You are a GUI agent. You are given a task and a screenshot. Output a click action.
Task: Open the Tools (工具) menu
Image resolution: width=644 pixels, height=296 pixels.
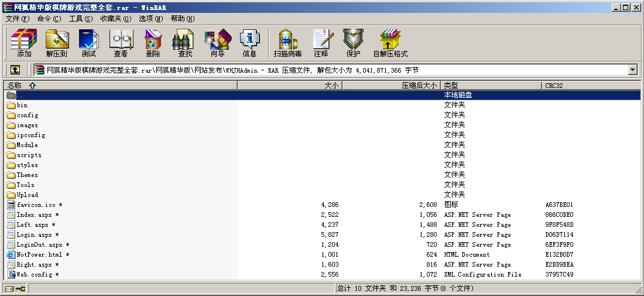pyautogui.click(x=80, y=18)
